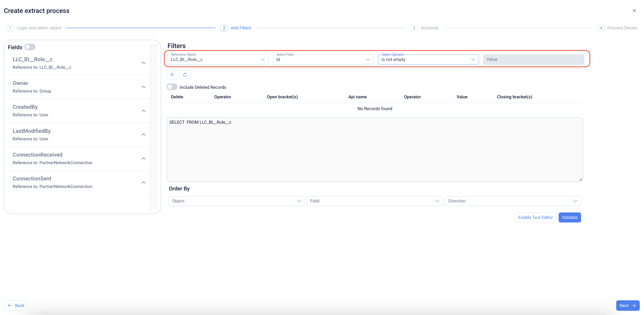The width and height of the screenshot is (644, 315).
Task: Click the Next button
Action: [x=628, y=305]
